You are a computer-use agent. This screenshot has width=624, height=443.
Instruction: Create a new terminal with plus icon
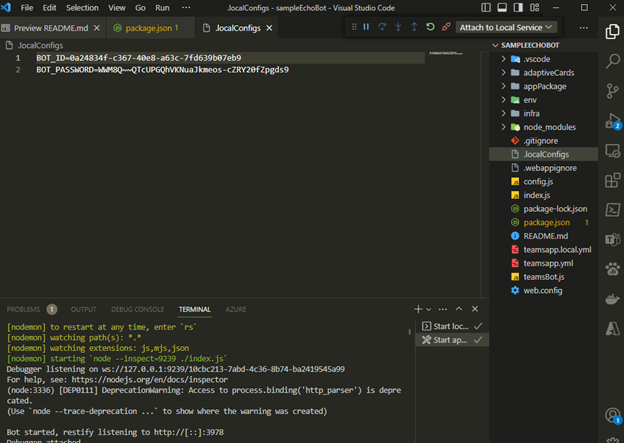tap(418, 309)
